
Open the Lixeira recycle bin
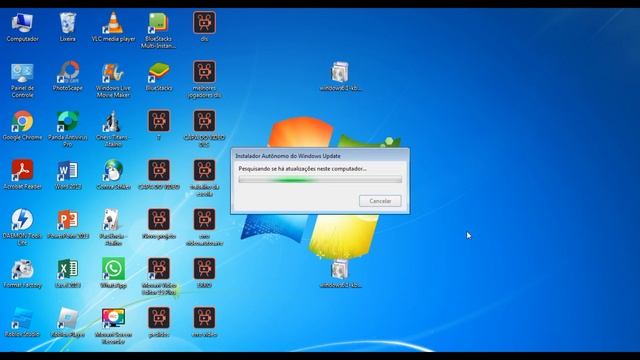(x=68, y=27)
